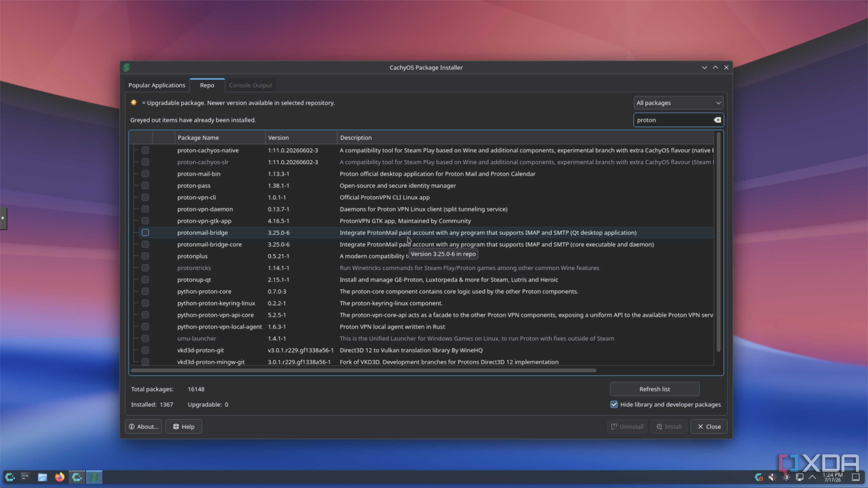Check the umu-launcher checkbox
Image resolution: width=868 pixels, height=488 pixels.
[145, 338]
